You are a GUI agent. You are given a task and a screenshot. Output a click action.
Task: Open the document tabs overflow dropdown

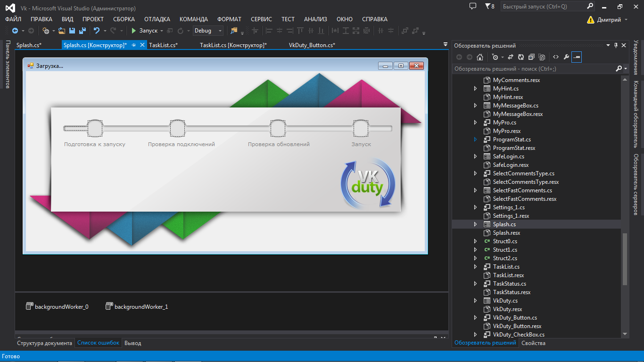(446, 45)
